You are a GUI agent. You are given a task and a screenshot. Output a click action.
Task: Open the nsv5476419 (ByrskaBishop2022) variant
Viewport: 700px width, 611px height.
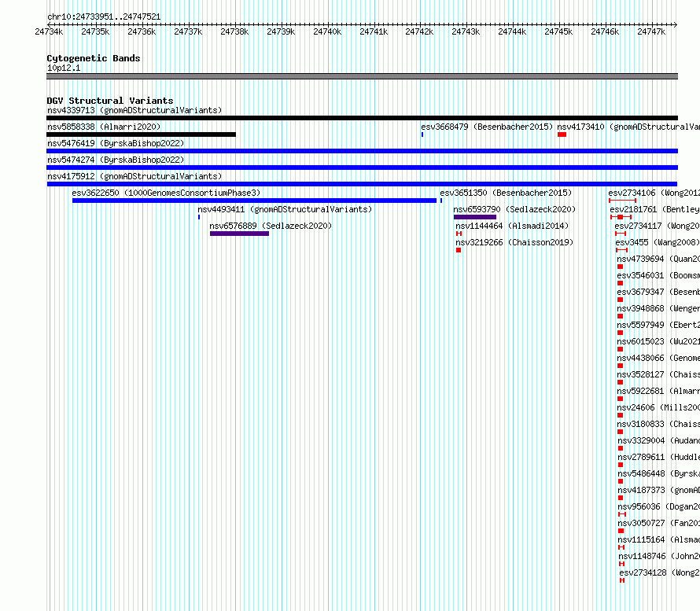pos(116,143)
